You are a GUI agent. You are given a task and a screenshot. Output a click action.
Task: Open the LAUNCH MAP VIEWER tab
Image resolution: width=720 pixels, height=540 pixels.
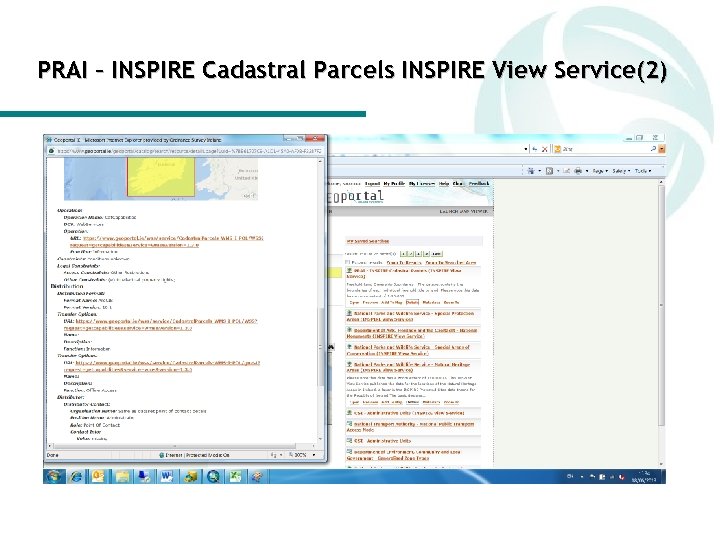click(463, 212)
